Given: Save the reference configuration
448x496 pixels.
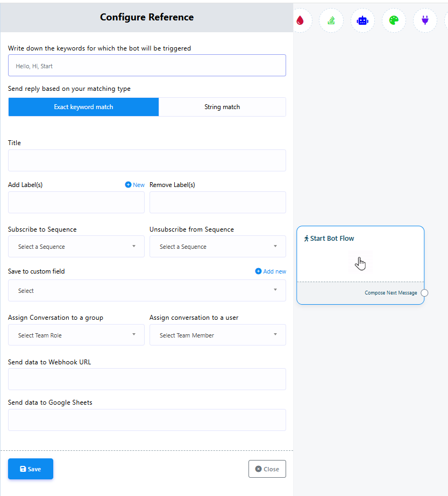Looking at the screenshot, I should point(31,469).
